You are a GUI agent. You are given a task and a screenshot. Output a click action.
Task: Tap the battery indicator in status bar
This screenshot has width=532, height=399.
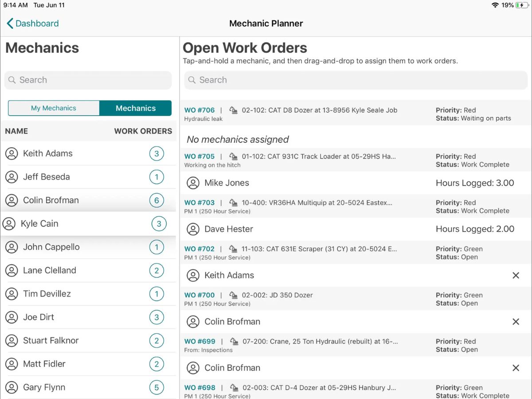tap(522, 5)
